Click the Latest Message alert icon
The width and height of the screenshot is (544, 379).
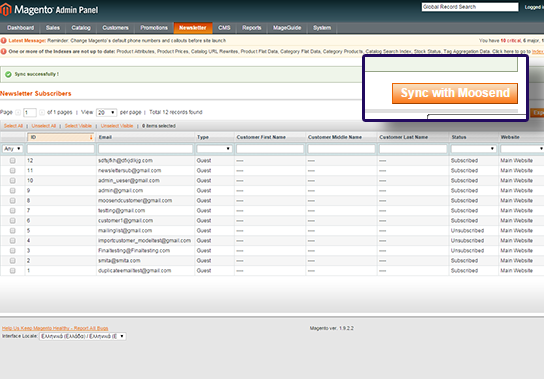coord(3,41)
